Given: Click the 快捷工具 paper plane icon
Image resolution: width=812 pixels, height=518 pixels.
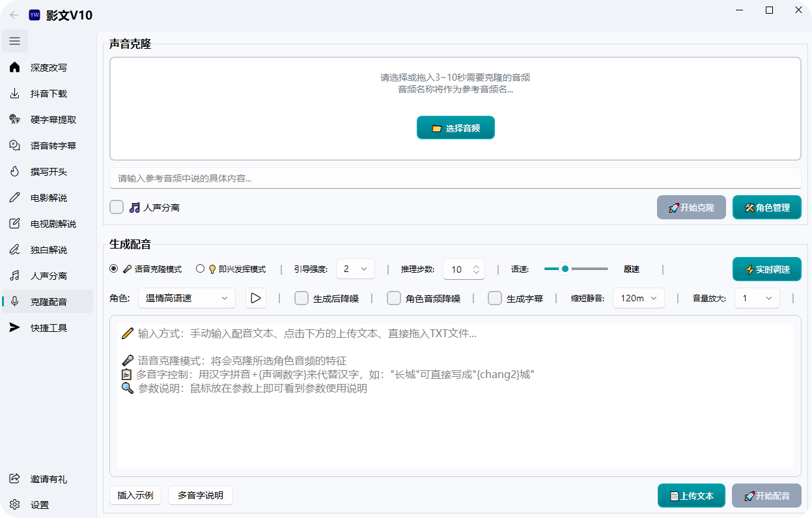Looking at the screenshot, I should tap(14, 328).
